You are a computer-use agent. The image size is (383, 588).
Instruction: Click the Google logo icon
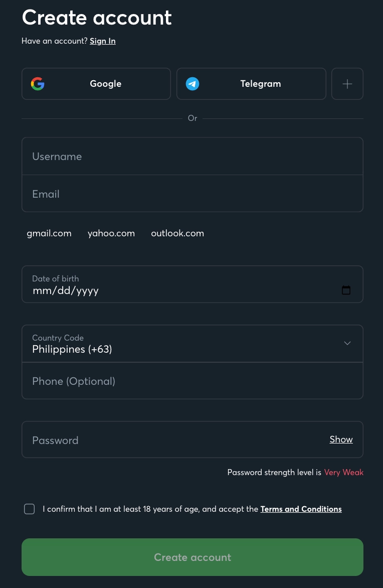pyautogui.click(x=38, y=84)
